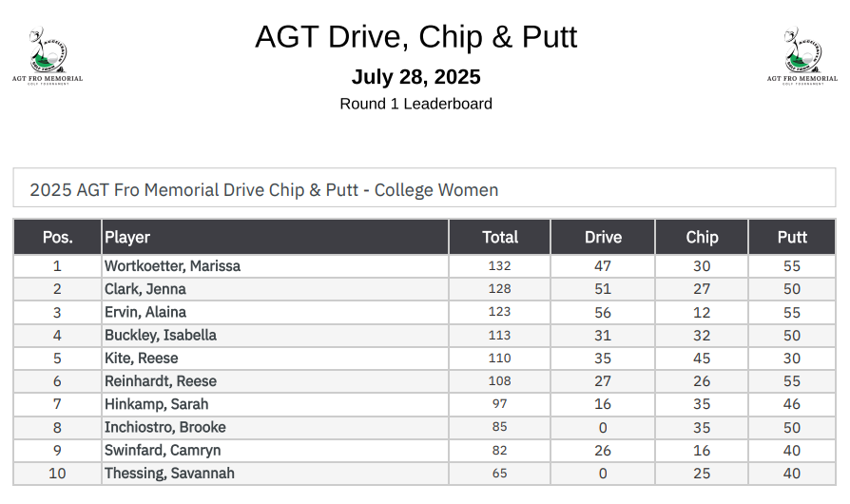The height and width of the screenshot is (504, 850).
Task: Click the right AGT Fro Memorial logo
Action: click(x=802, y=55)
